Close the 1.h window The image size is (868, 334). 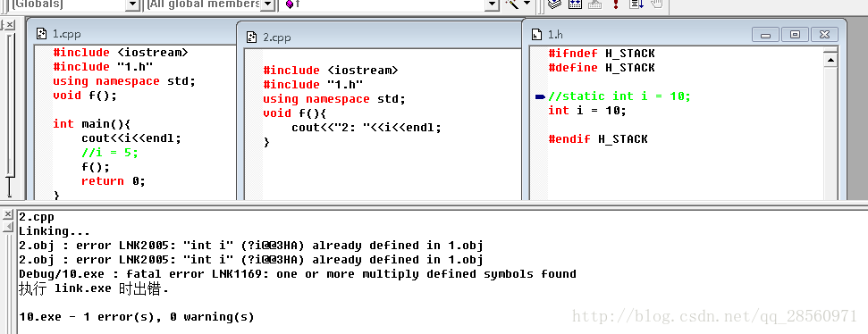[824, 35]
